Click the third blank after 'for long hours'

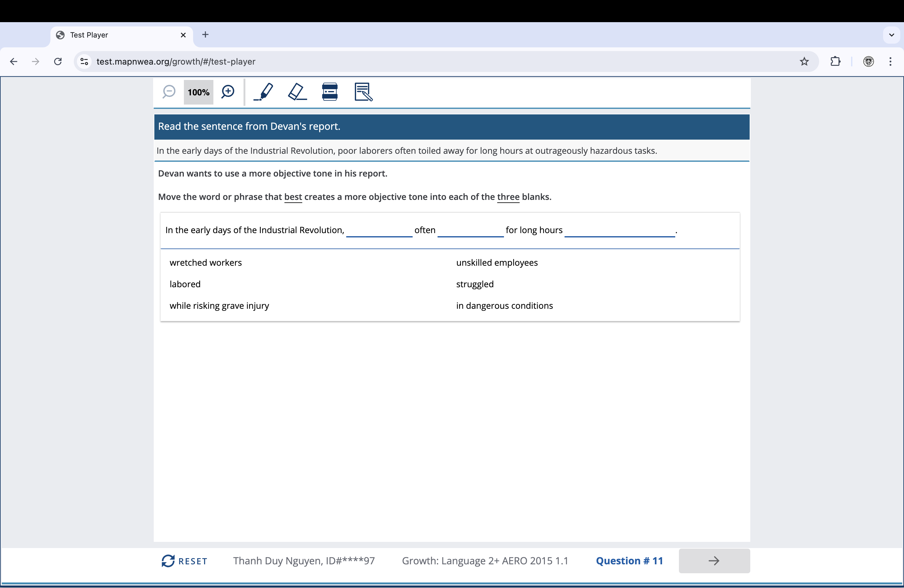point(620,230)
